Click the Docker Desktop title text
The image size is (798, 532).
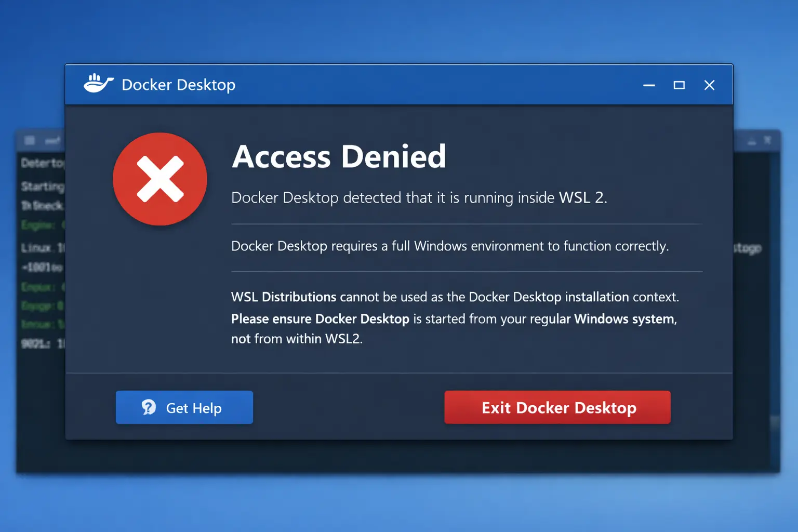pos(178,85)
